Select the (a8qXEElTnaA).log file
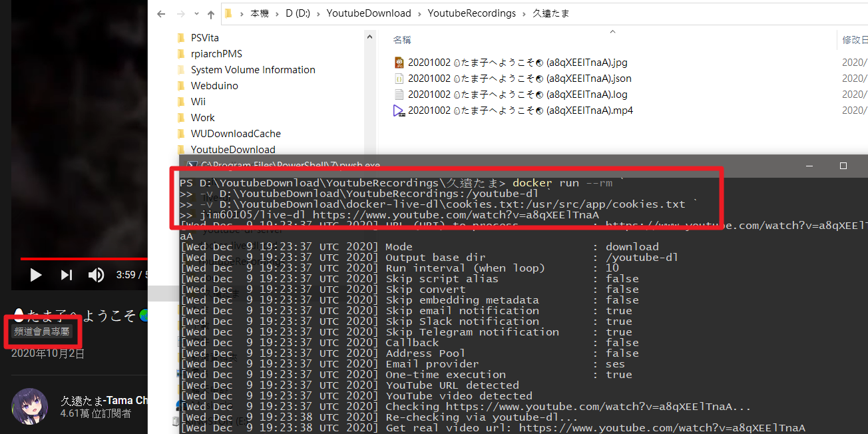This screenshot has height=434, width=868. pos(517,95)
